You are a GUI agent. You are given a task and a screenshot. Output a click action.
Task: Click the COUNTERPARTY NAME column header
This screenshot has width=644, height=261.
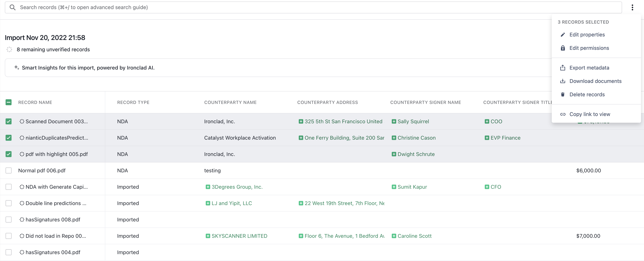coord(230,102)
